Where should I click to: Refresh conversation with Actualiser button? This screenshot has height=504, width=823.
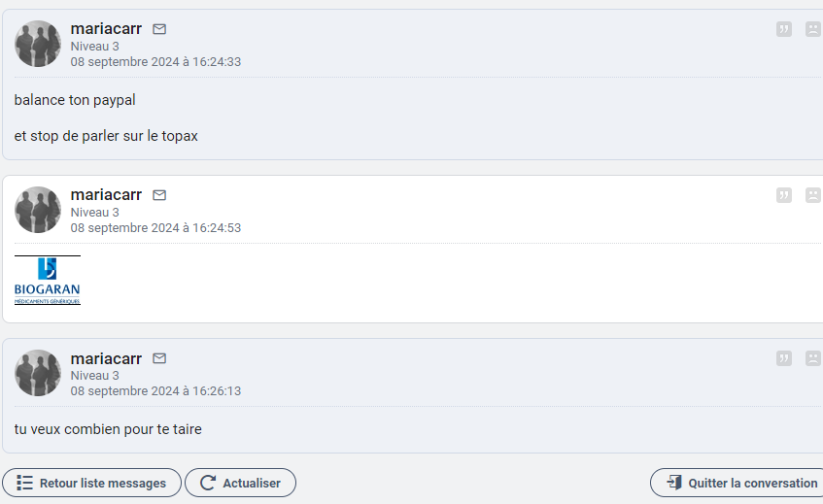click(x=240, y=483)
